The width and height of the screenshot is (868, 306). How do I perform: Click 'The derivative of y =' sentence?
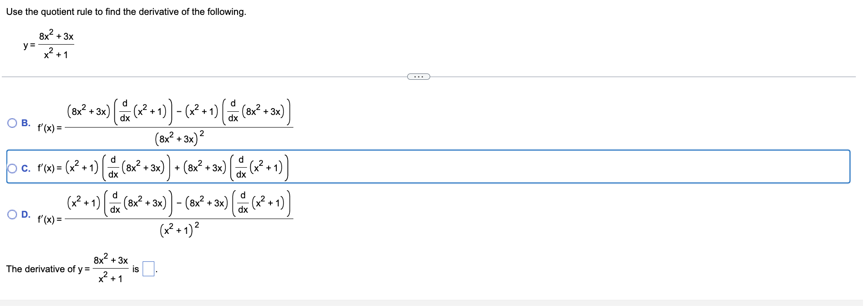45,269
